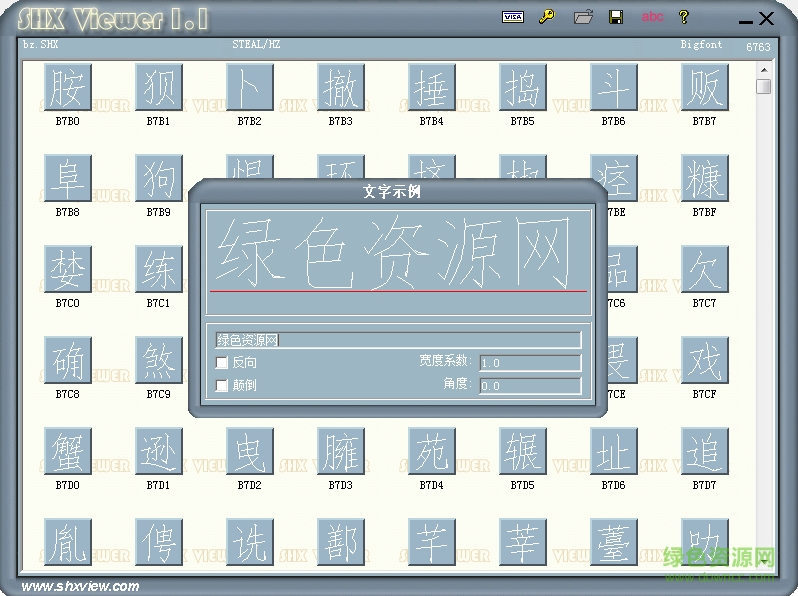Screen dimensions: 798x596
Task: Select glyph tile B7C1
Action: (x=159, y=269)
